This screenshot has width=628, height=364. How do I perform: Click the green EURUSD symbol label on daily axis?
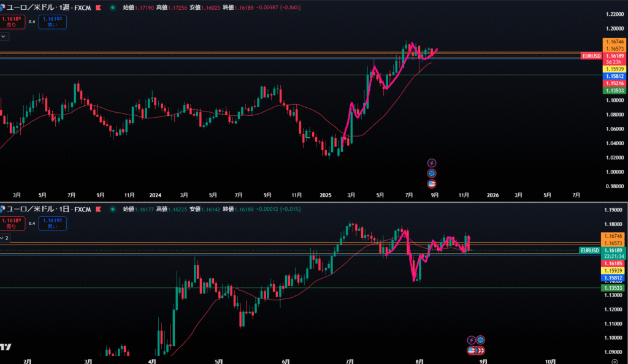point(590,251)
